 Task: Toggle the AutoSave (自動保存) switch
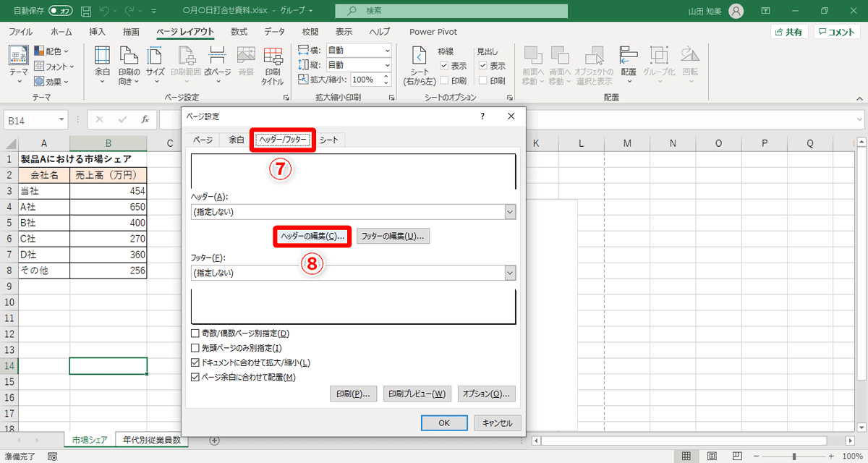(x=61, y=12)
